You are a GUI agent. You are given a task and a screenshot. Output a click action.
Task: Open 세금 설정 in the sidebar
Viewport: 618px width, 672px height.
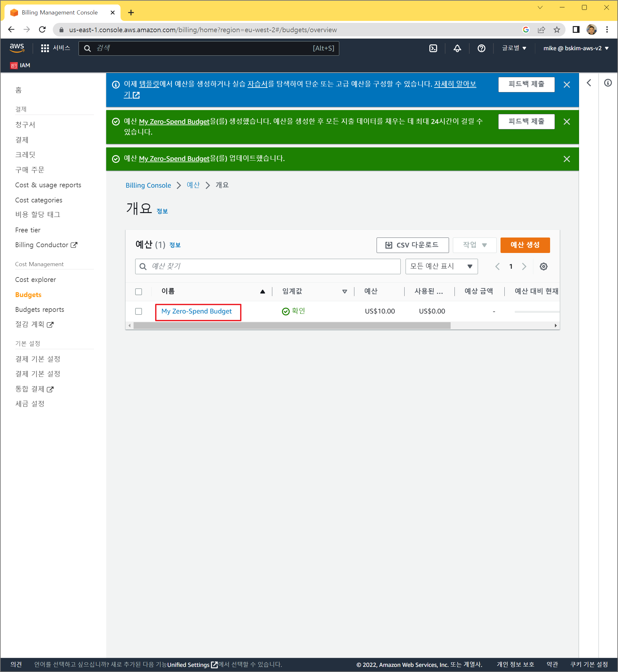[x=30, y=404]
